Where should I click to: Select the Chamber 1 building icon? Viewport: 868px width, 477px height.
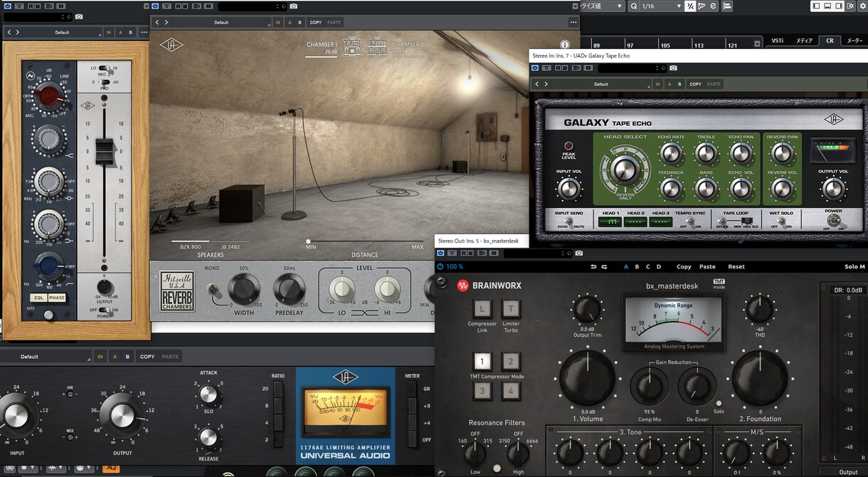tap(353, 48)
